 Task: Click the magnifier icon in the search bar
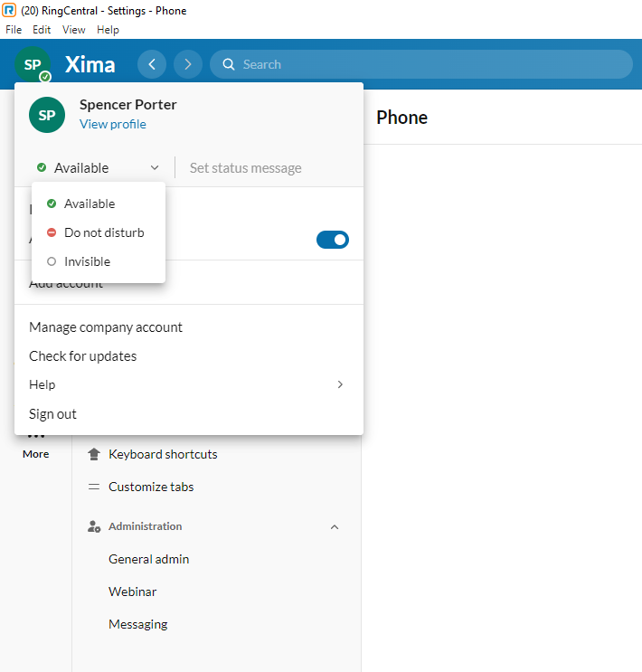coord(229,64)
